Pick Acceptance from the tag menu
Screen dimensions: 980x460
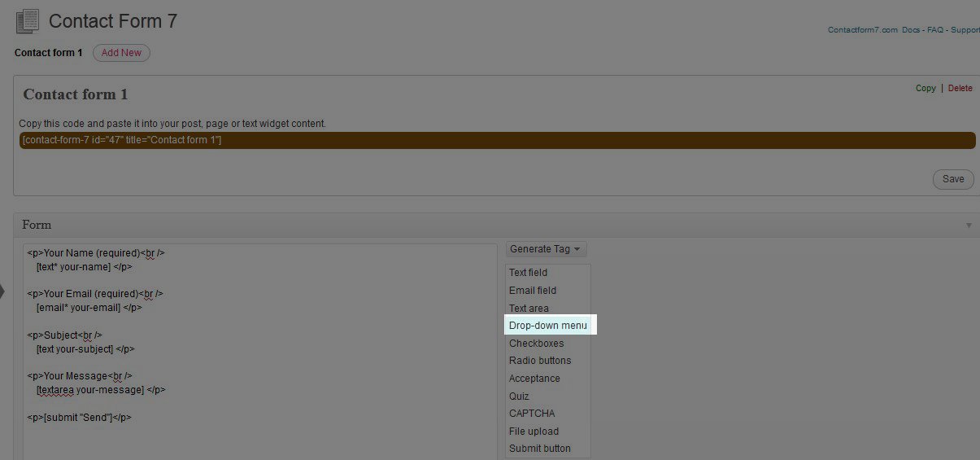pos(534,379)
